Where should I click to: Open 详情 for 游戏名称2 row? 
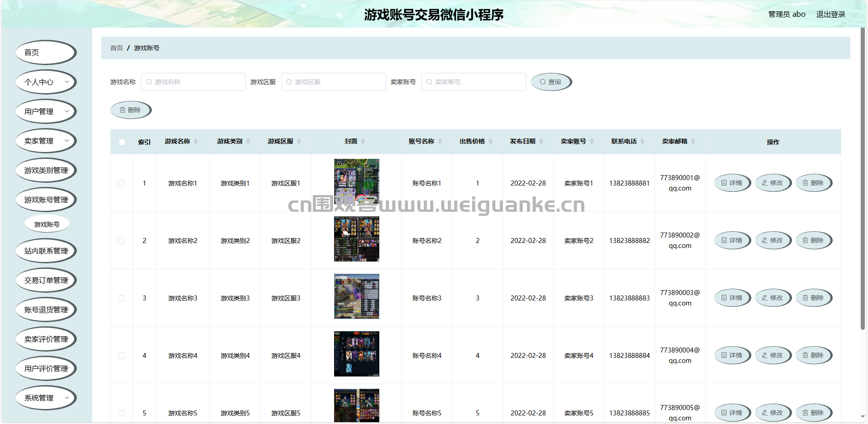click(732, 240)
